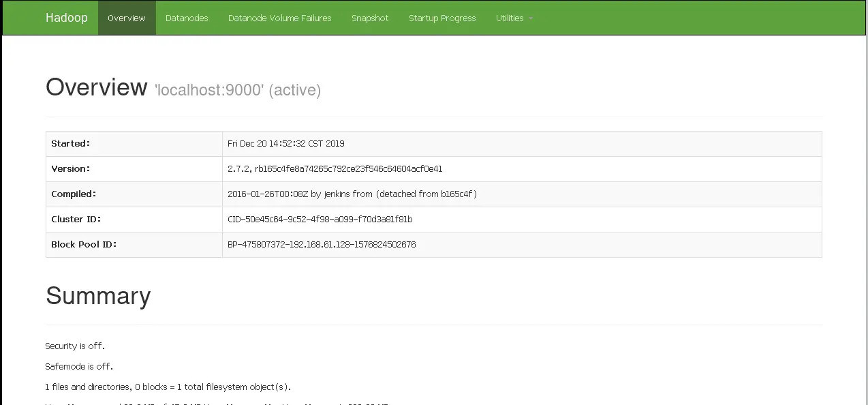Click the 'Cluster ID:' label cell
Screen dimensions: 868x405
pyautogui.click(x=134, y=220)
